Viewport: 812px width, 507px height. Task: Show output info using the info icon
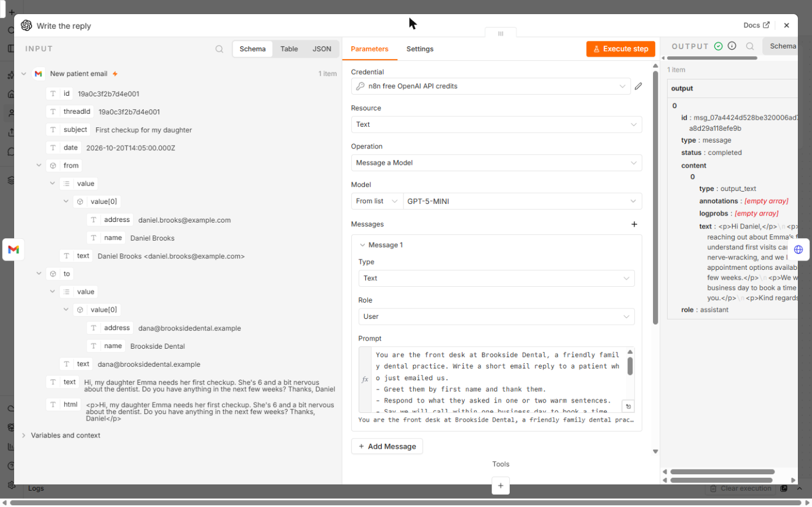(732, 46)
